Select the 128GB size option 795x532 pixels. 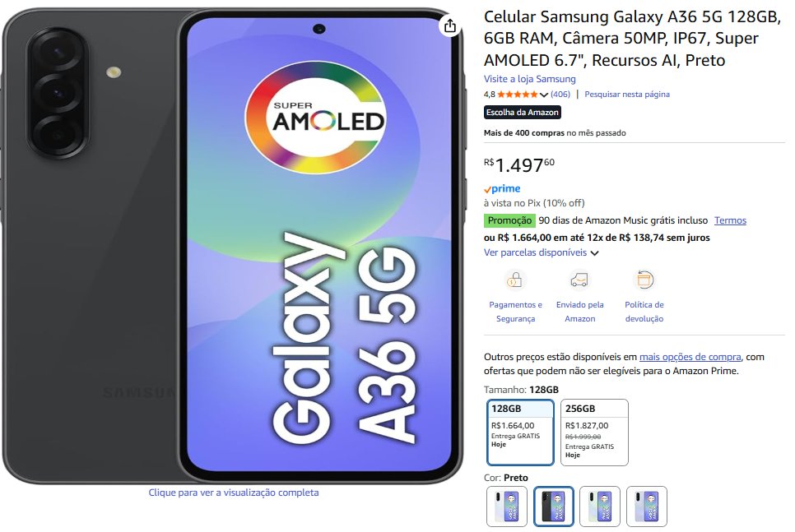tap(520, 433)
